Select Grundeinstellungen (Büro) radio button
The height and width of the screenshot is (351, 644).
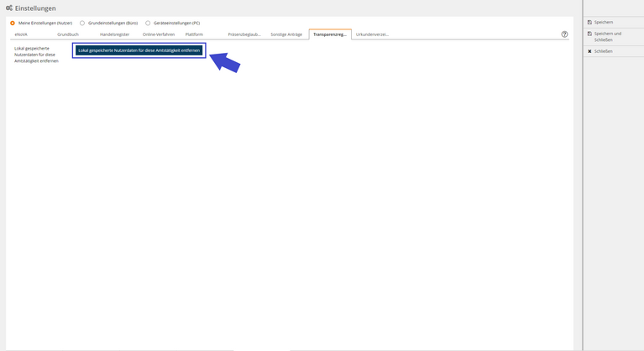point(82,24)
